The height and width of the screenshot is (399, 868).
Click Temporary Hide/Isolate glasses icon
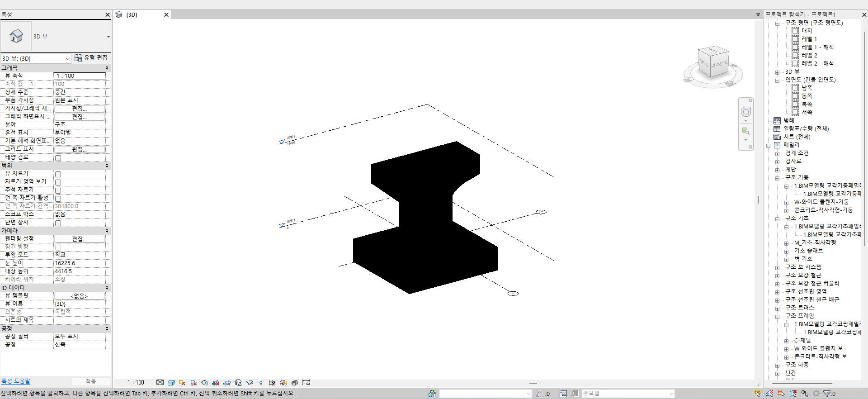tap(250, 383)
